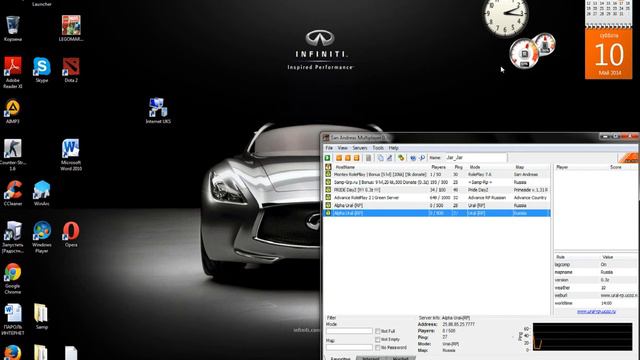Sort servers by Map column header
The width and height of the screenshot is (640, 360).
pyautogui.click(x=520, y=167)
